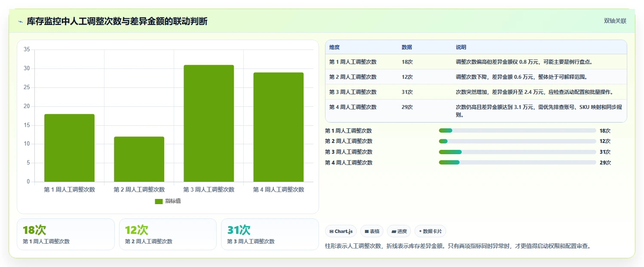This screenshot has width=644, height=267.
Task: Click table value 18次
Action: point(407,62)
